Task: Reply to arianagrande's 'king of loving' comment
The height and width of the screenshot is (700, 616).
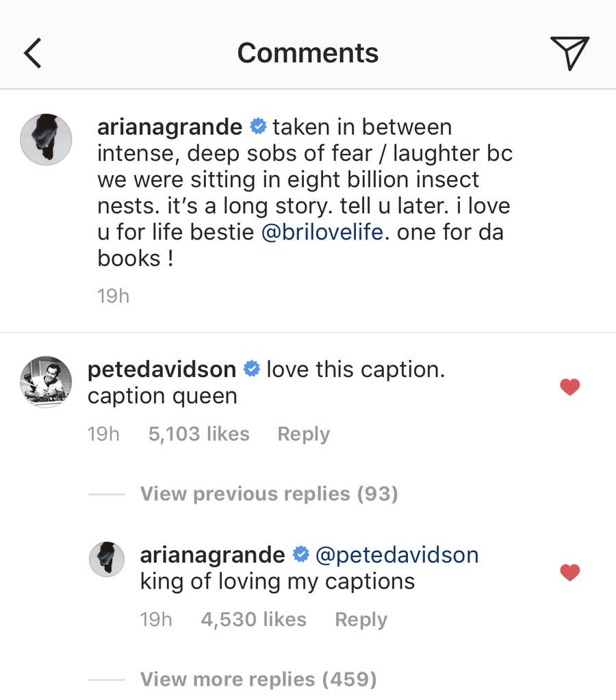Action: click(361, 619)
